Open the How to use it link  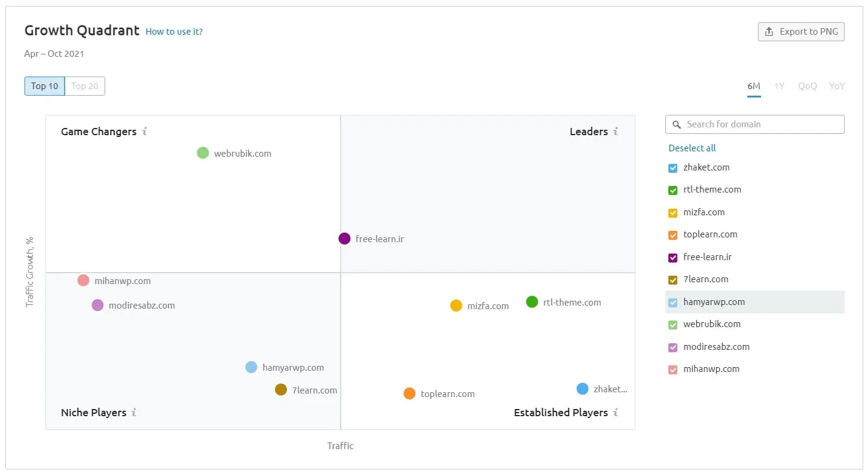[x=174, y=32]
